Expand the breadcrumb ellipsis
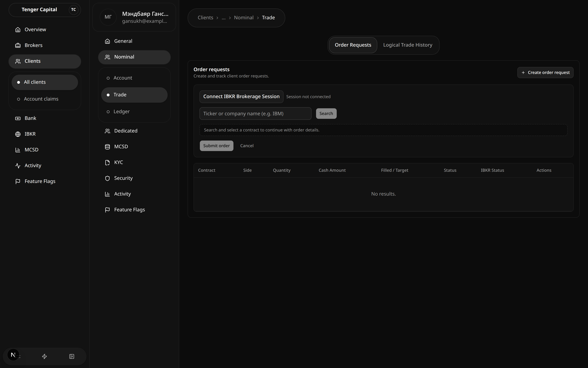Screen dimensions: 588x368 pyautogui.click(x=223, y=18)
